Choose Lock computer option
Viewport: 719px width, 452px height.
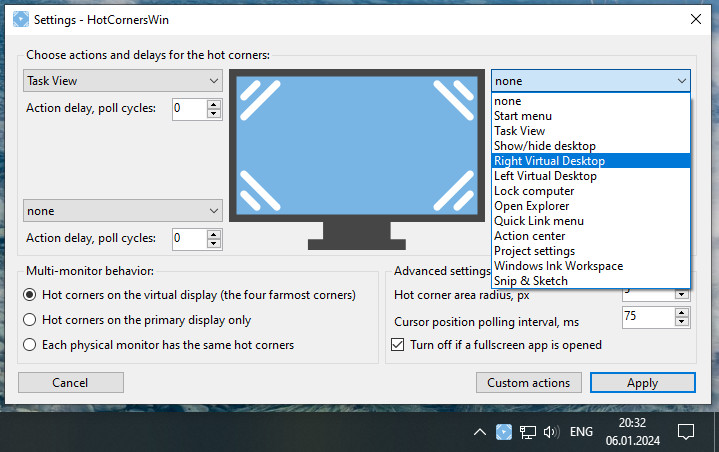[591, 191]
